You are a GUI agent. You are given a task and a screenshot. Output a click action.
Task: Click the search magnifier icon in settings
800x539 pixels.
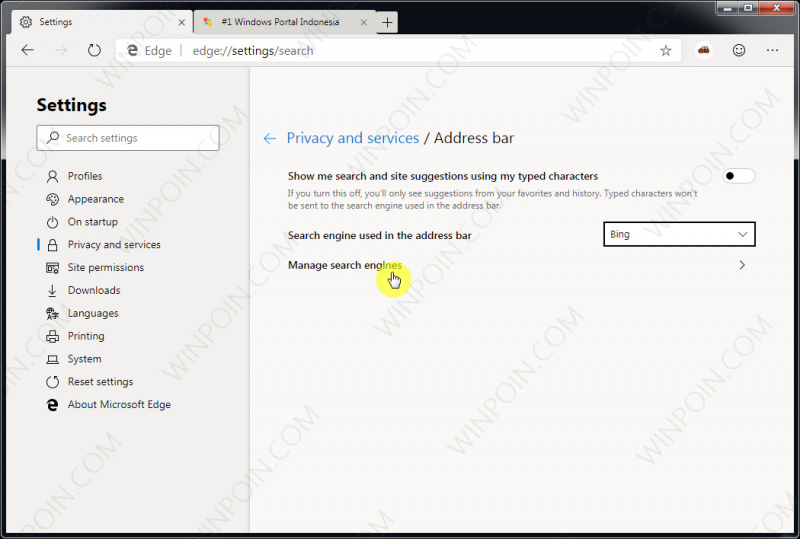[53, 138]
